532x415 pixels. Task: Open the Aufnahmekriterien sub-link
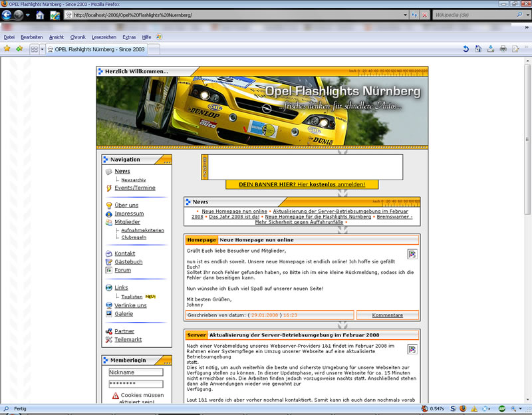pyautogui.click(x=142, y=230)
